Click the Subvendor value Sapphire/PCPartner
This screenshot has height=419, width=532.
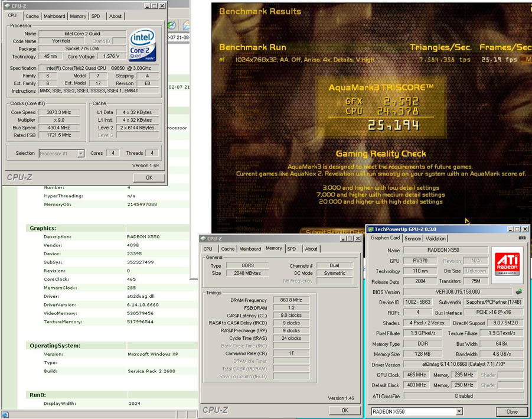tap(494, 302)
